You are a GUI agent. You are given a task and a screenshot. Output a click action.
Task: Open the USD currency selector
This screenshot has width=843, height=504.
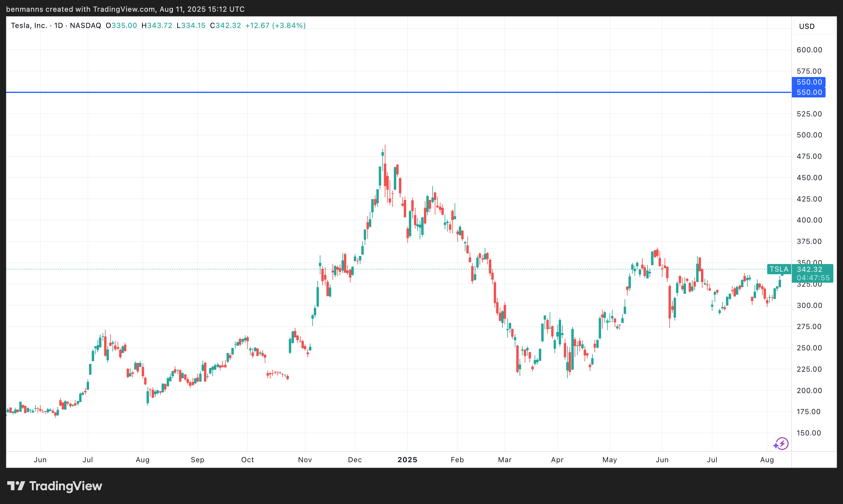pos(814,26)
